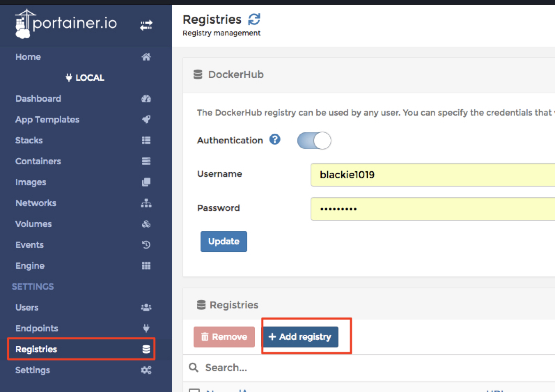The image size is (555, 392).
Task: Click the Events history icon
Action: click(x=146, y=245)
